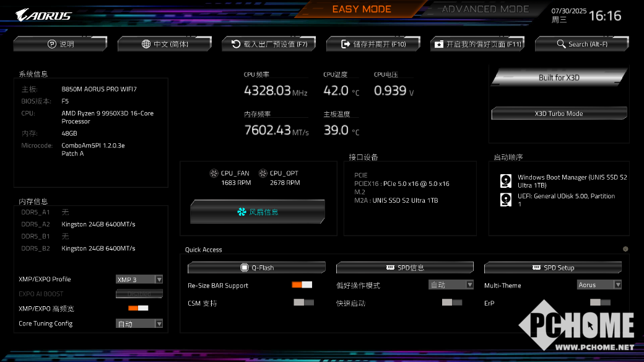Screen dimensions: 644x362
Task: Expand the Multi-Theme Aorus dropdown
Action: (599, 285)
